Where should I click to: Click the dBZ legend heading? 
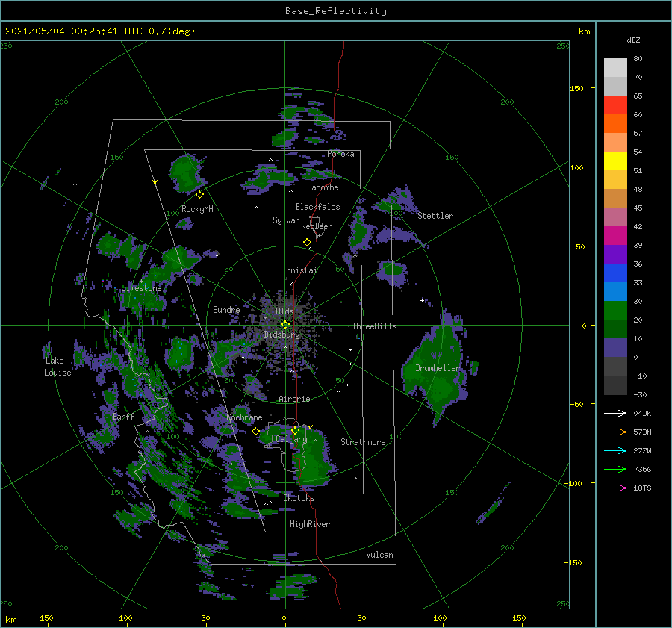pyautogui.click(x=633, y=40)
